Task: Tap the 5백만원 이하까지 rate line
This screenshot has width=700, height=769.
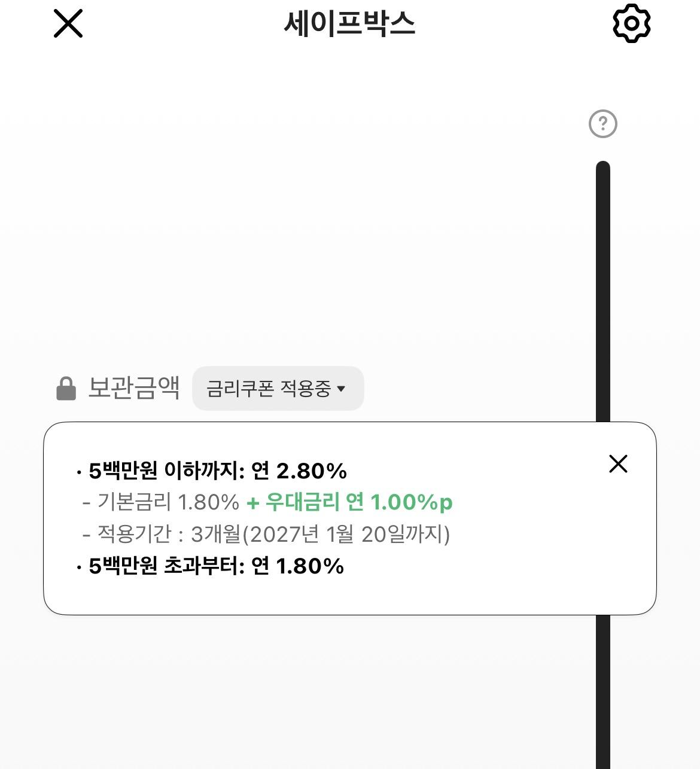Action: pos(211,471)
